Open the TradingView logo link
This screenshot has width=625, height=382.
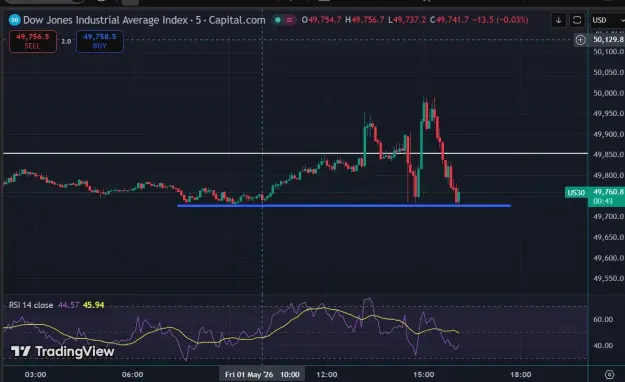click(x=63, y=351)
